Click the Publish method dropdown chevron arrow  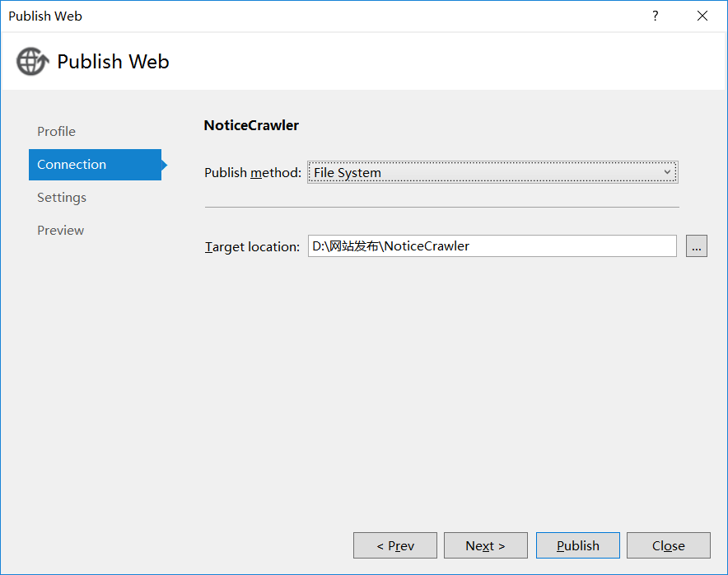668,172
